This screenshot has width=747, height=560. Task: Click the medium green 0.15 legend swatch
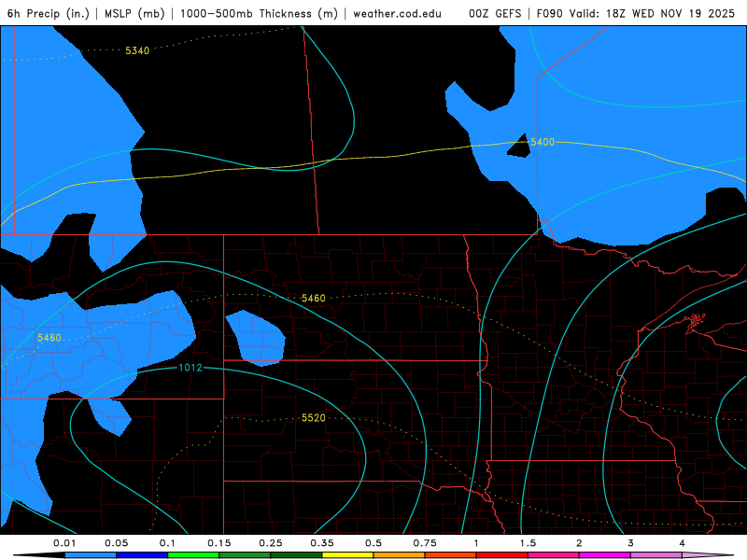tap(245, 555)
